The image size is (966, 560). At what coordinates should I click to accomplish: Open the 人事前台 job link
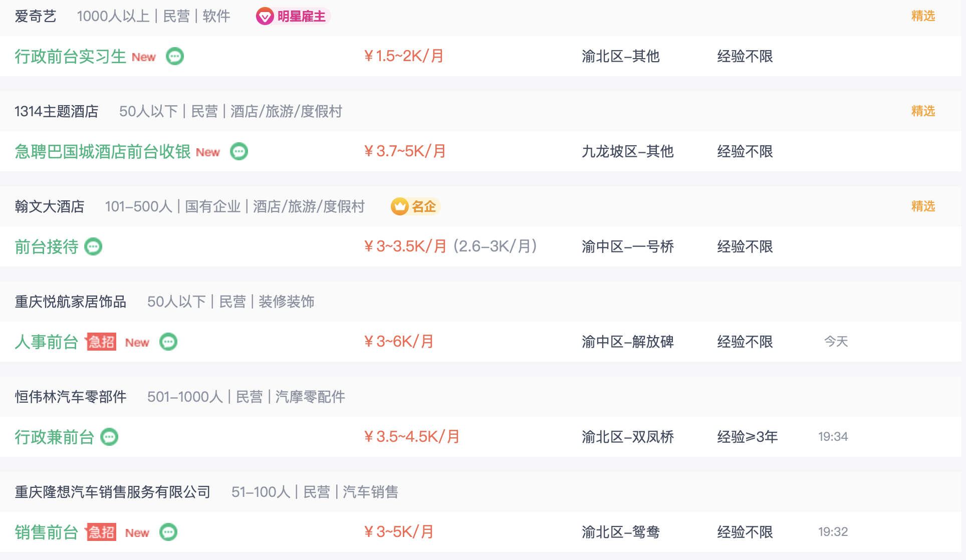(47, 342)
